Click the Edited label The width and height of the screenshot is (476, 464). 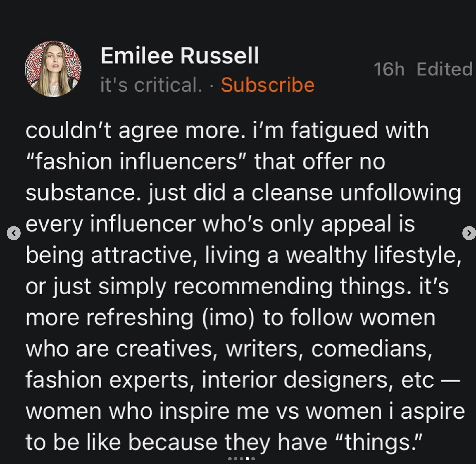(x=444, y=69)
